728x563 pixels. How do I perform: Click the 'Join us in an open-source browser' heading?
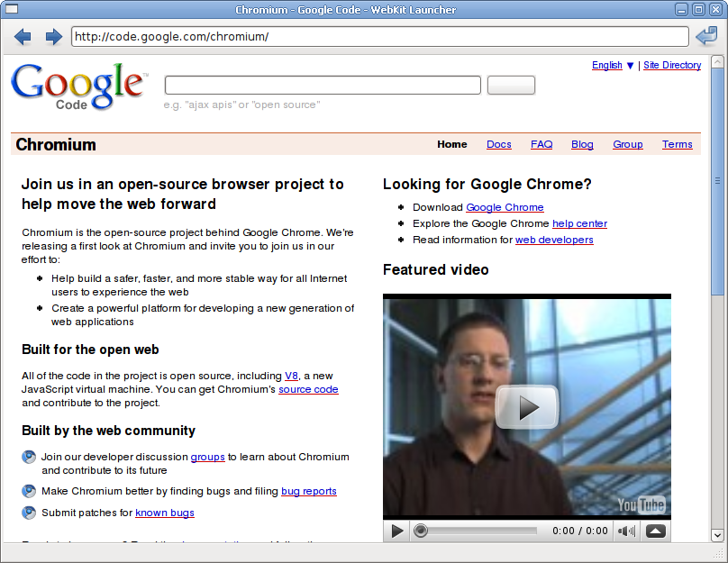pos(183,194)
